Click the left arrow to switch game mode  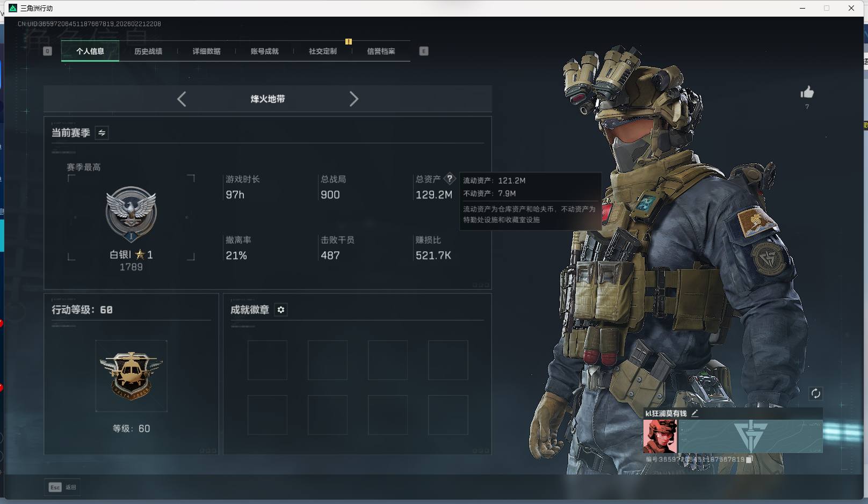[x=181, y=99]
